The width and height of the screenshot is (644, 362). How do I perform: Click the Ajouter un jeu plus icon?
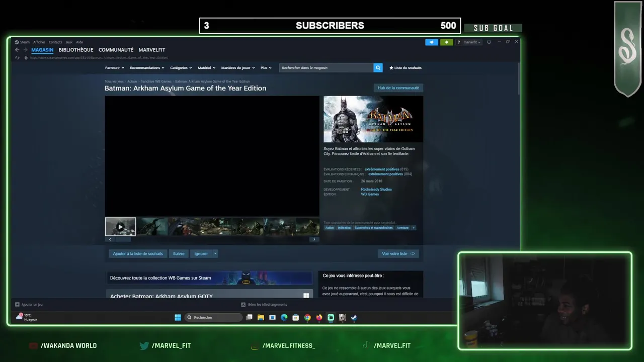click(x=17, y=304)
